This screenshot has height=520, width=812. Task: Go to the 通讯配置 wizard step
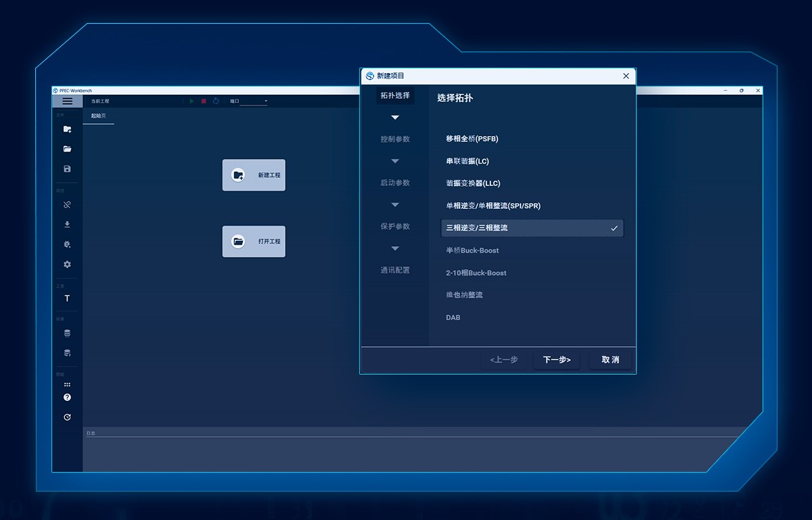pos(395,270)
